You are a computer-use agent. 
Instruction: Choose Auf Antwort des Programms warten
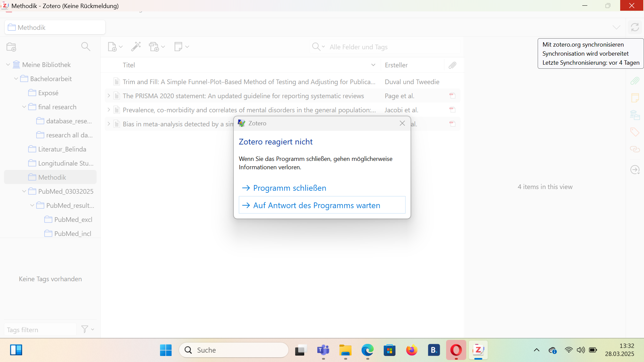click(x=316, y=205)
